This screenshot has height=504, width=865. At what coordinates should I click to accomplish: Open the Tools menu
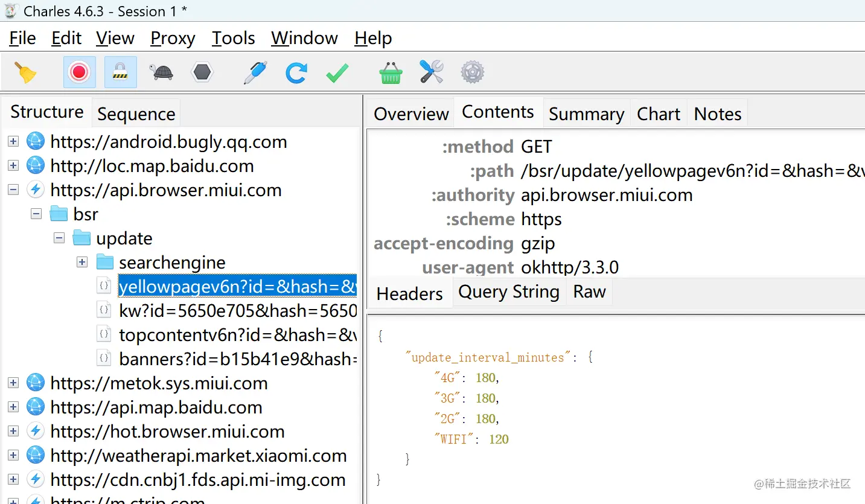[234, 38]
